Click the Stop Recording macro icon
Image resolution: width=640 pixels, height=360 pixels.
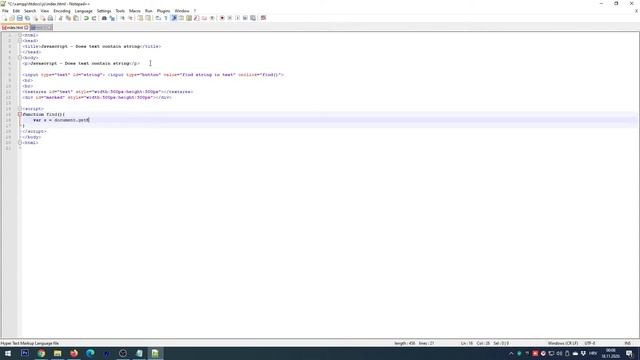click(230, 18)
